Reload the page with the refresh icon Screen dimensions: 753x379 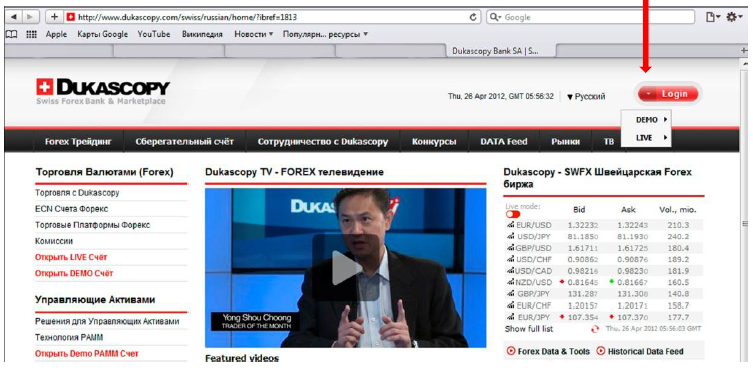(x=473, y=17)
